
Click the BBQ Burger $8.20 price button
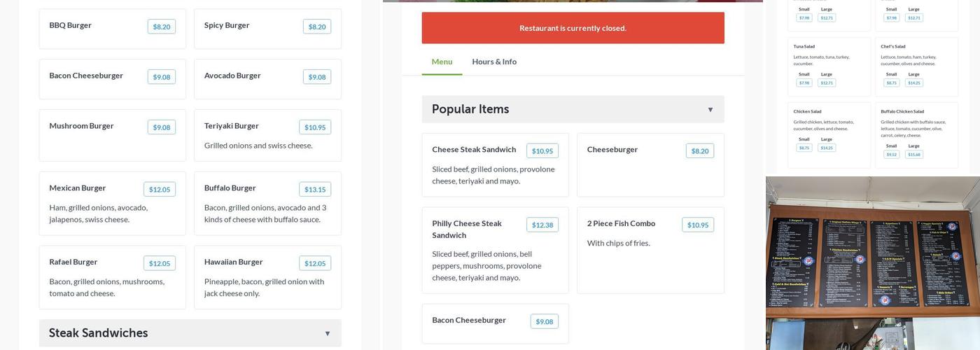click(x=161, y=27)
